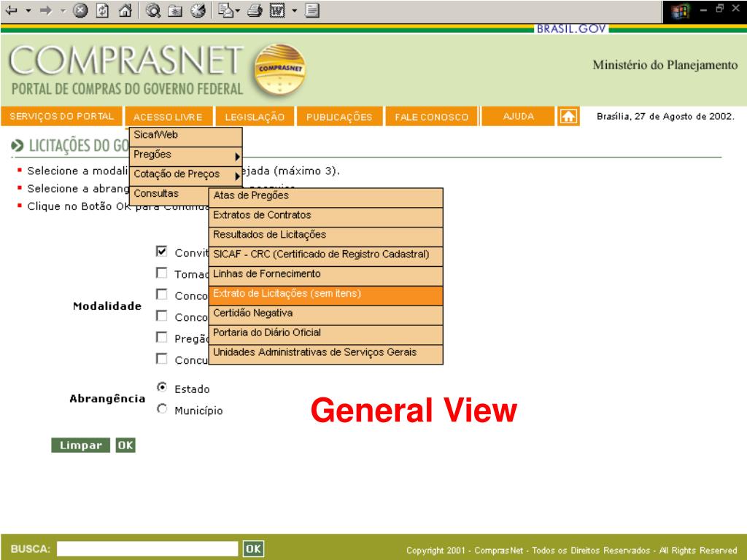The image size is (747, 560).
Task: Open Resultados de Licitações from the submenu
Action: (x=326, y=237)
